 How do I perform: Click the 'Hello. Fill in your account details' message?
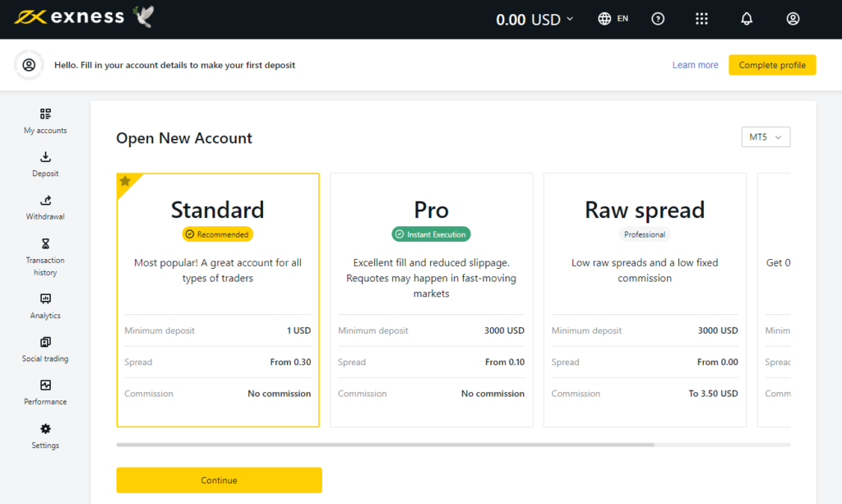point(174,65)
